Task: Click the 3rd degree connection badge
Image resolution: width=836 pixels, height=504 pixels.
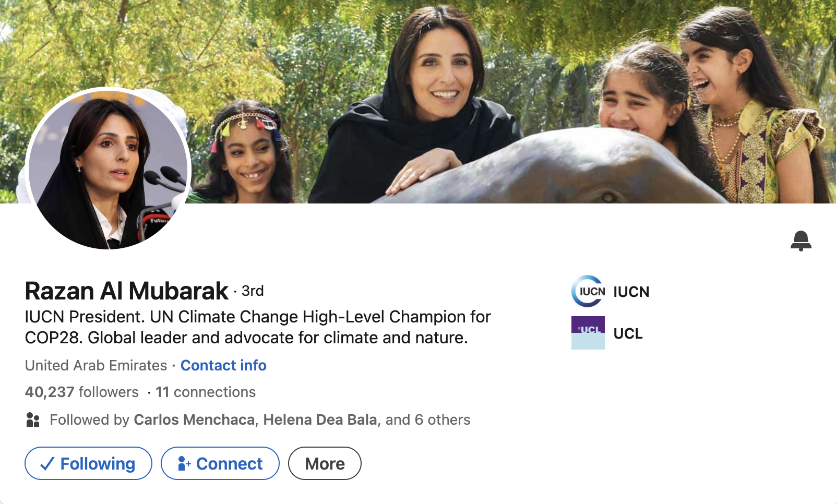Action: pyautogui.click(x=253, y=291)
